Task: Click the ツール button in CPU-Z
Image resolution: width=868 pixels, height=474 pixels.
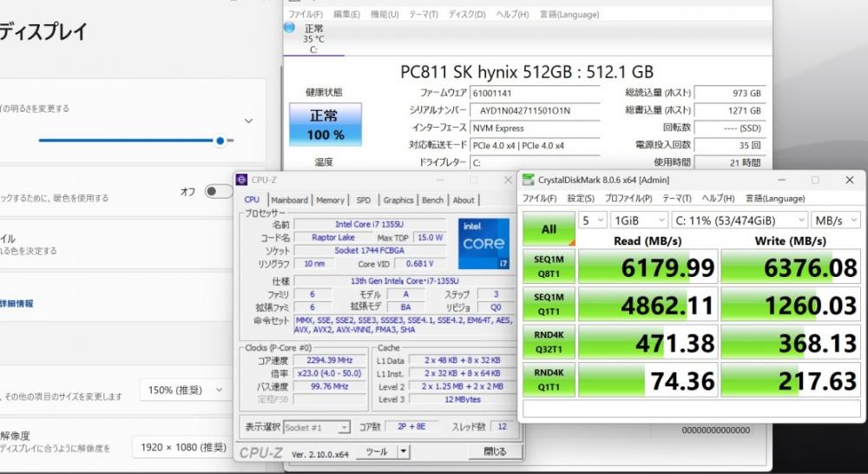Action: tap(377, 451)
